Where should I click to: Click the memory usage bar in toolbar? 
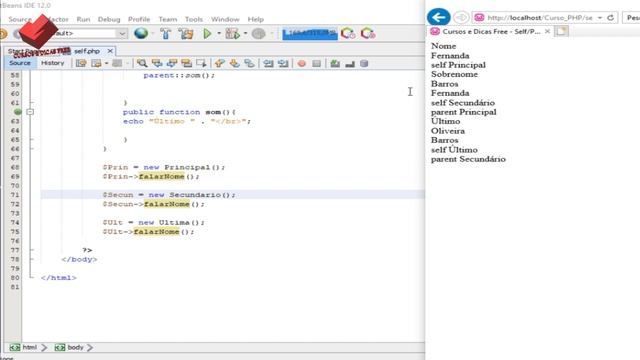pyautogui.click(x=310, y=33)
